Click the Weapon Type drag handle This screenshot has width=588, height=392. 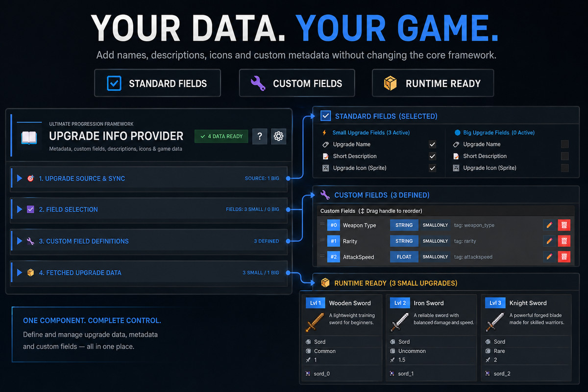[x=322, y=225]
